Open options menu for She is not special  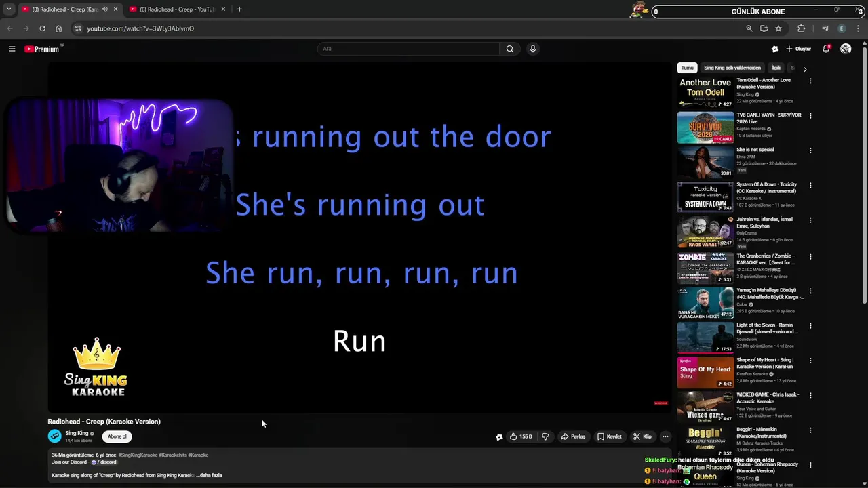(x=810, y=150)
